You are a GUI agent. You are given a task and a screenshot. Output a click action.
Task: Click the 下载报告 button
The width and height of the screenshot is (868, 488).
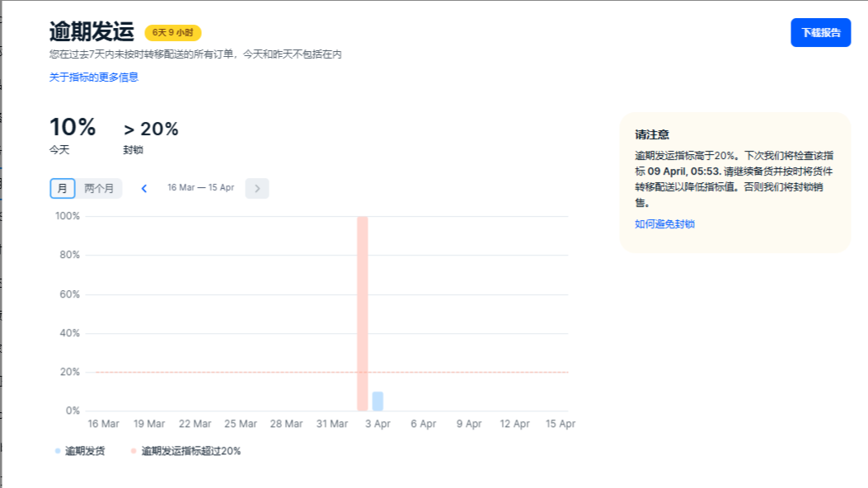(820, 33)
